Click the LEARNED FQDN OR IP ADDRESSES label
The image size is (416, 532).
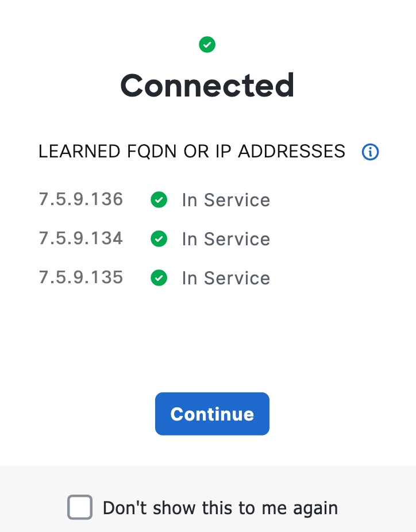tap(192, 151)
